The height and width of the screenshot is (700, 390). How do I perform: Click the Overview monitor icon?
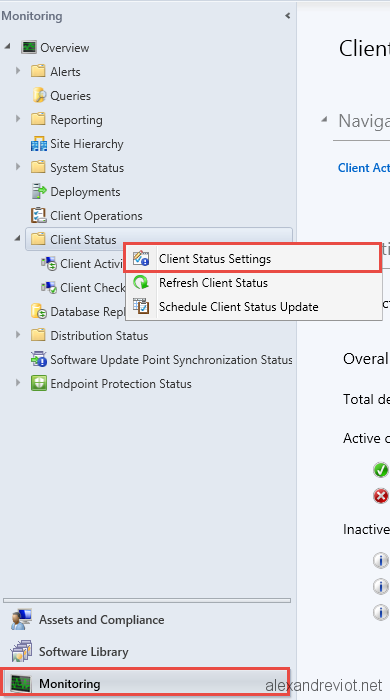(29, 47)
